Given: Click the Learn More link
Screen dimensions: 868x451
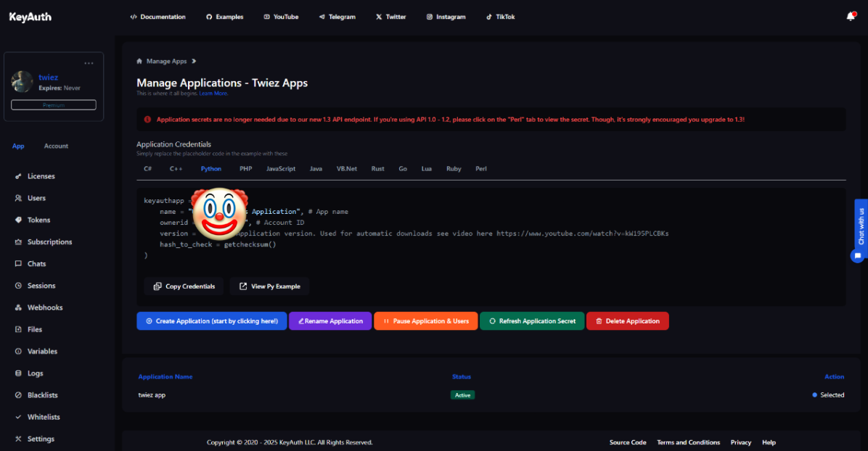Looking at the screenshot, I should tap(213, 94).
